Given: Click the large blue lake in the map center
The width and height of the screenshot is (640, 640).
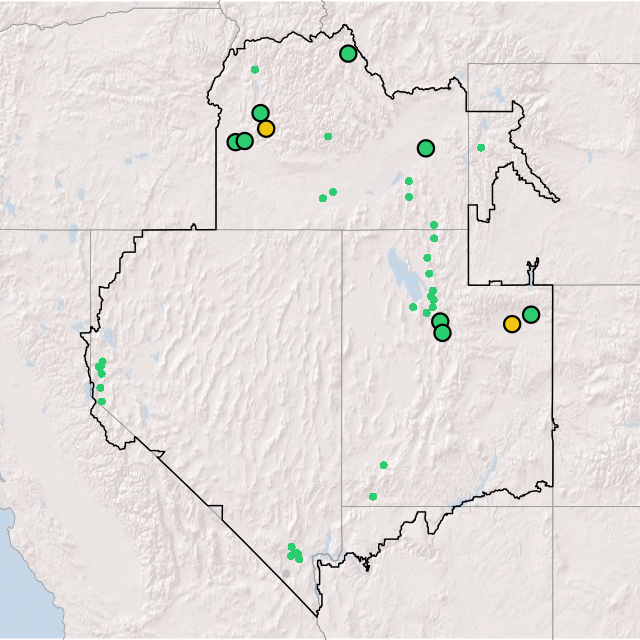Looking at the screenshot, I should click(399, 272).
